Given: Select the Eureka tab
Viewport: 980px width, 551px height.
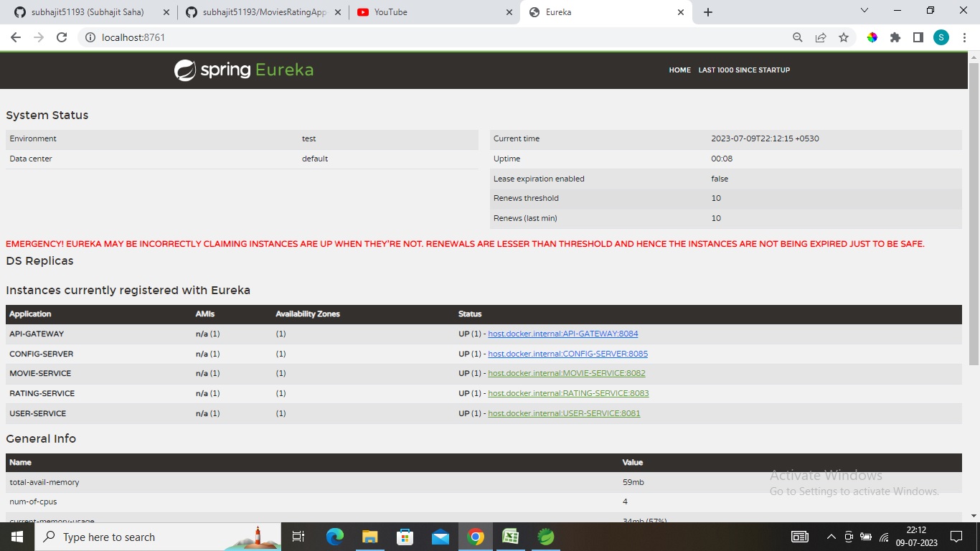Looking at the screenshot, I should point(606,12).
